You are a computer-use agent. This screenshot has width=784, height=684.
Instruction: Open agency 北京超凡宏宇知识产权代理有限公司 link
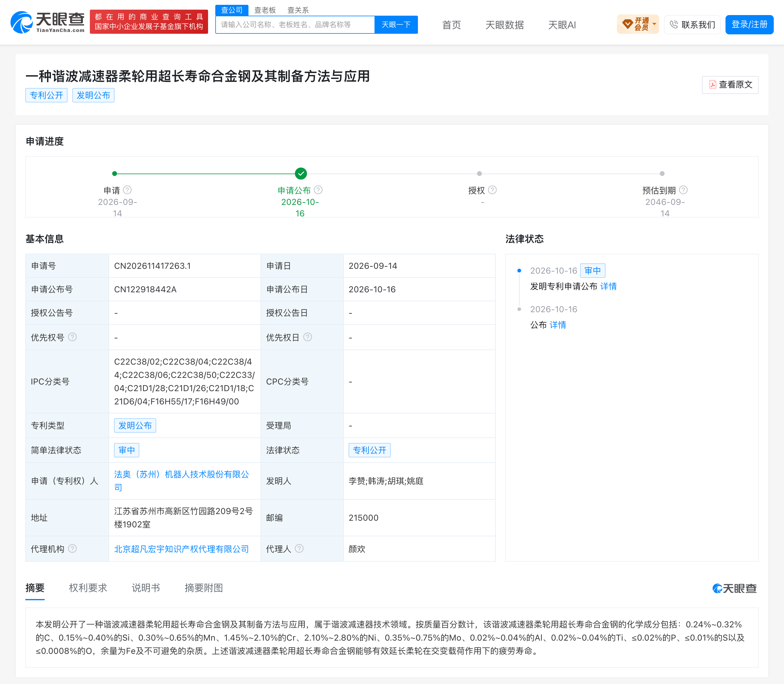pyautogui.click(x=182, y=549)
